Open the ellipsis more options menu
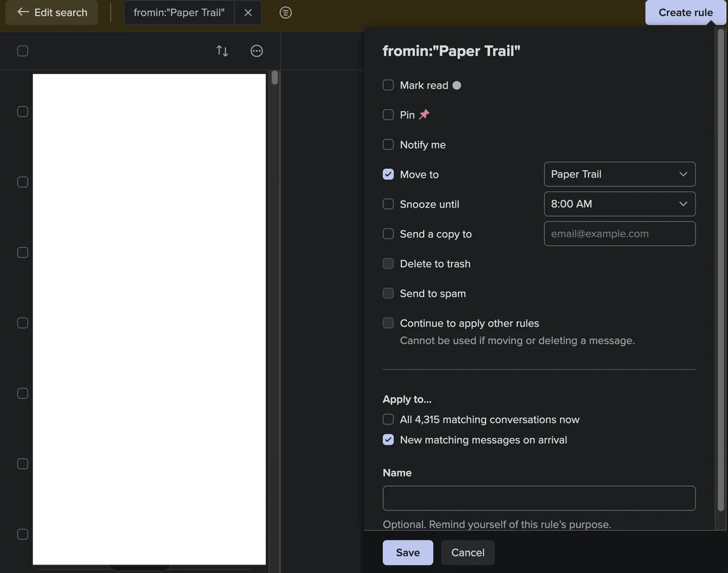Screen dimensions: 728x573 [256, 50]
